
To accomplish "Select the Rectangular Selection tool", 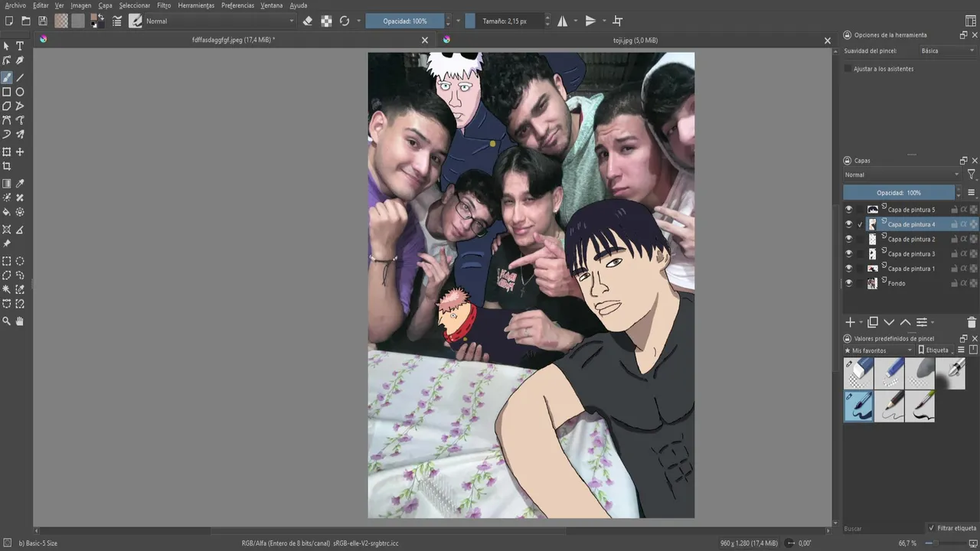I will click(x=7, y=261).
